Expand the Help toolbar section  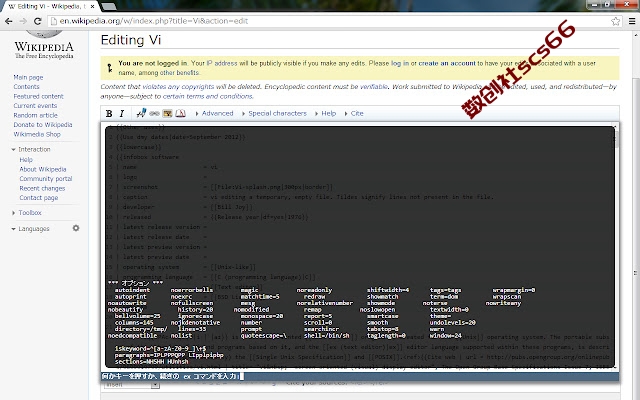coord(325,113)
